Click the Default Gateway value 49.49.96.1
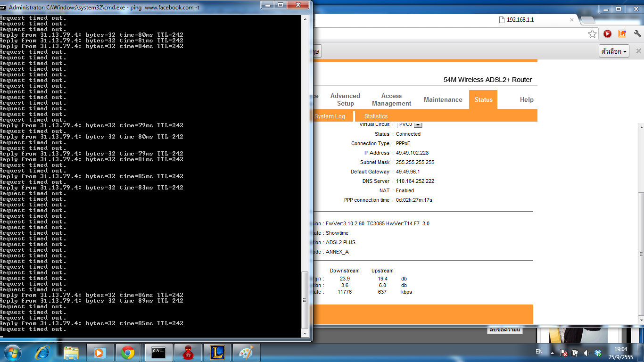This screenshot has width=644, height=362. pos(408,172)
